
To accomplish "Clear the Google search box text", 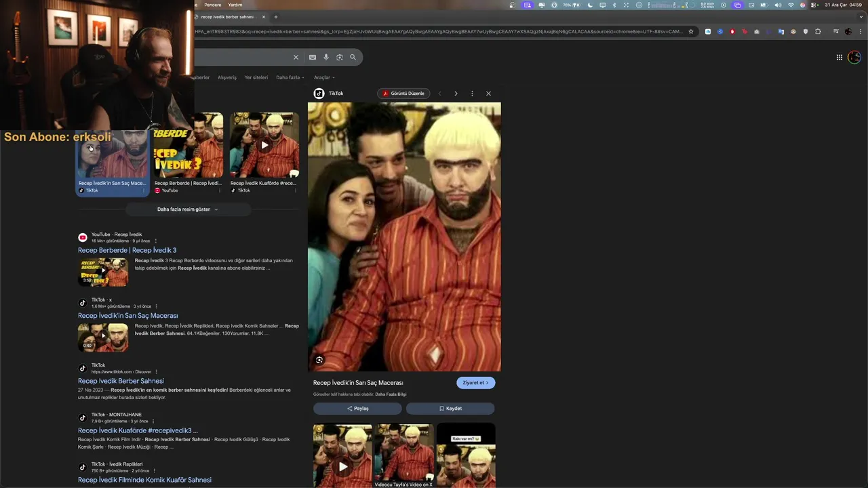I will pos(296,58).
